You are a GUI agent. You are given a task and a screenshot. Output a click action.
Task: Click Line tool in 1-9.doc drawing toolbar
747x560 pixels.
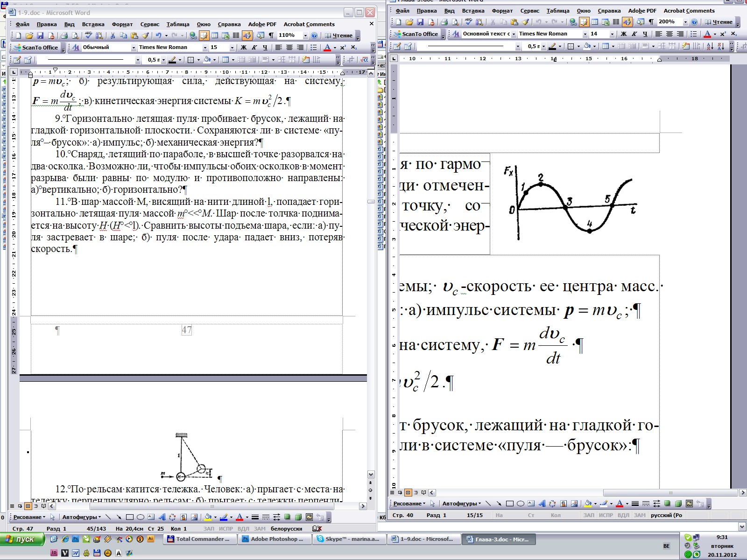[x=108, y=517]
